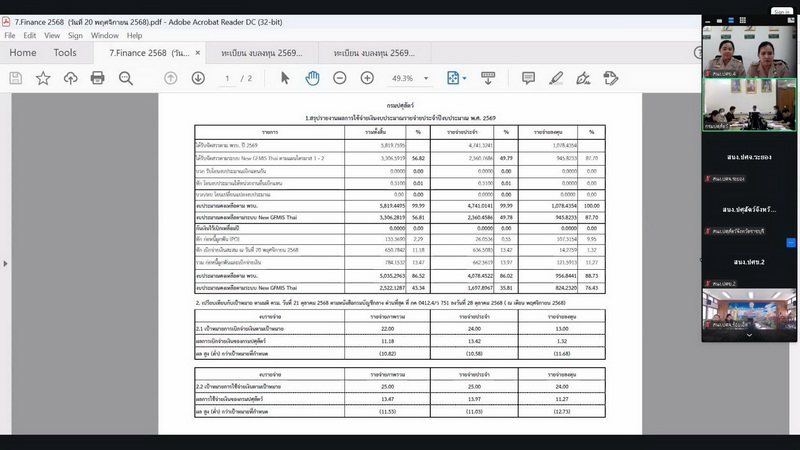The height and width of the screenshot is (450, 800).
Task: Go to next page arrow
Action: pos(198,78)
